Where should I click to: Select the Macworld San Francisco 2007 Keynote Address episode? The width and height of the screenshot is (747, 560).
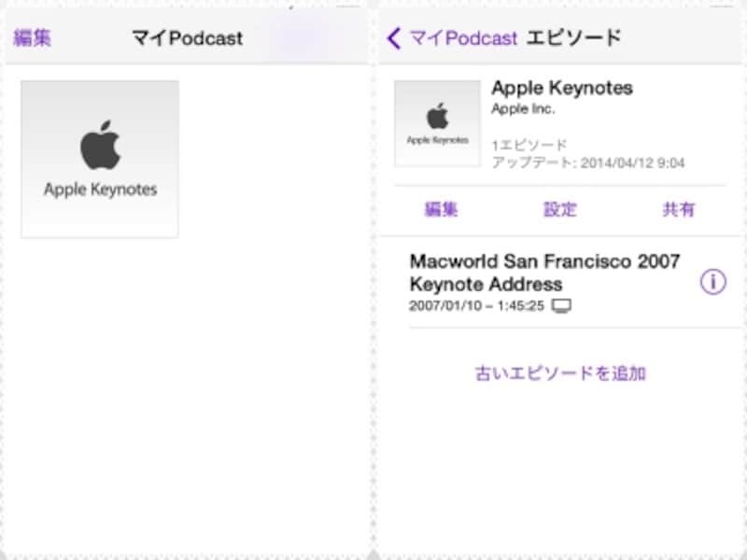(562, 283)
